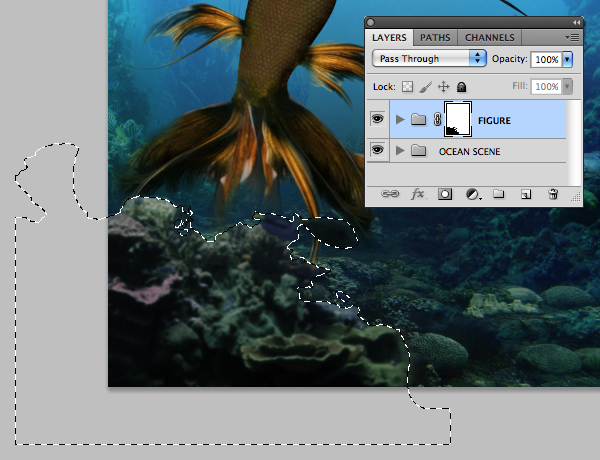Click the panel resize grip corner

576,197
